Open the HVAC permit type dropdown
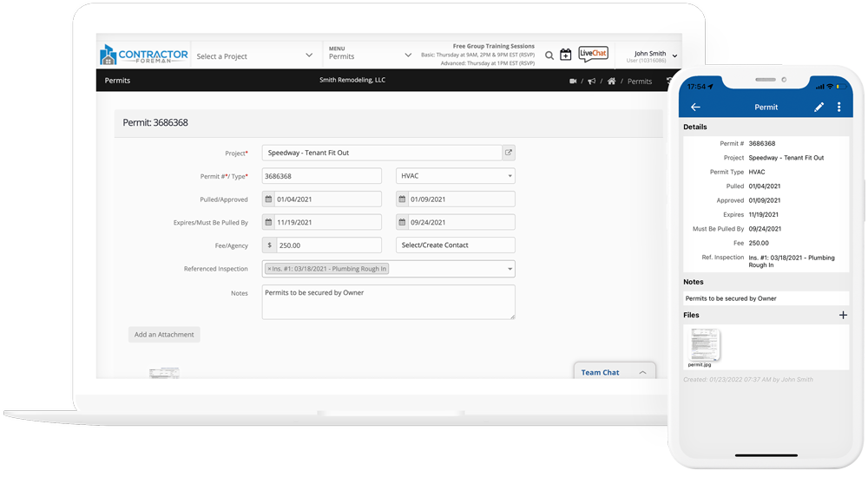This screenshot has height=503, width=868. click(455, 176)
